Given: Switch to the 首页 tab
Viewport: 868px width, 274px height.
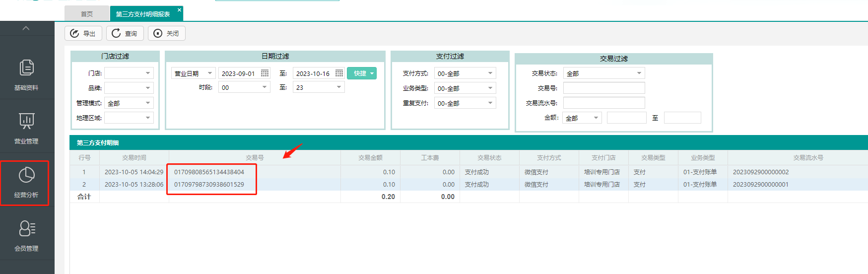Looking at the screenshot, I should point(87,14).
